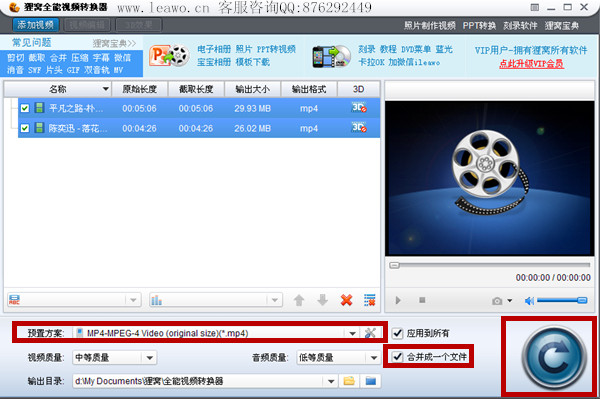Toggle 应用到所有 checkbox
Screen dimensions: 600x399
[x=398, y=333]
